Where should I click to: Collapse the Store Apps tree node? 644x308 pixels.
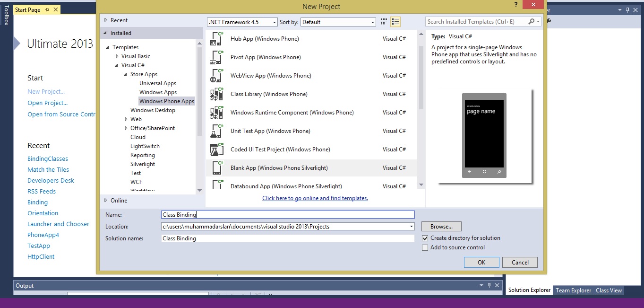pyautogui.click(x=126, y=74)
